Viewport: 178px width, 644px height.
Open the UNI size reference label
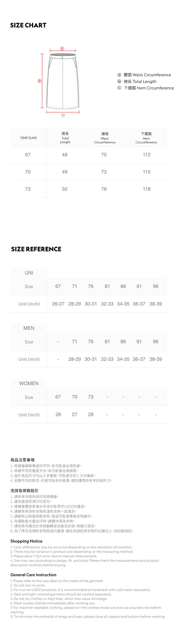pyautogui.click(x=29, y=273)
